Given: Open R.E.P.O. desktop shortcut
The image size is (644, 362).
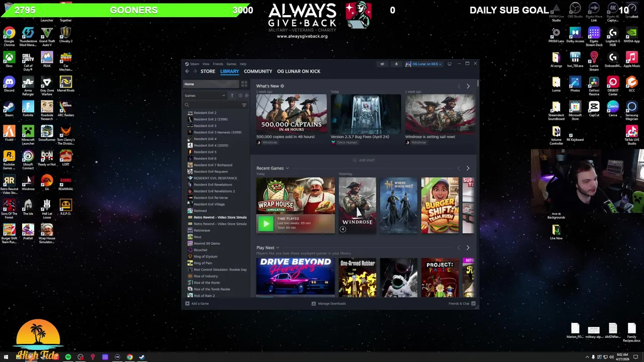Looking at the screenshot, I should [65, 208].
